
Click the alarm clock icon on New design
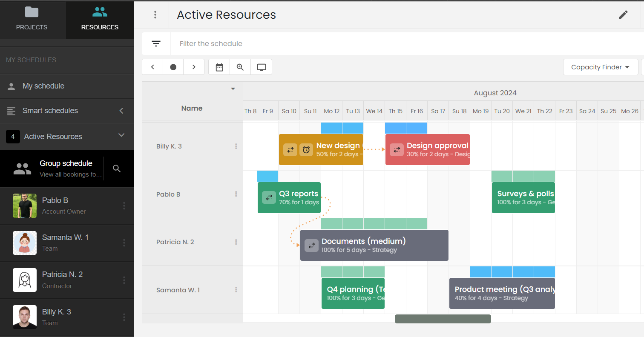(x=306, y=150)
